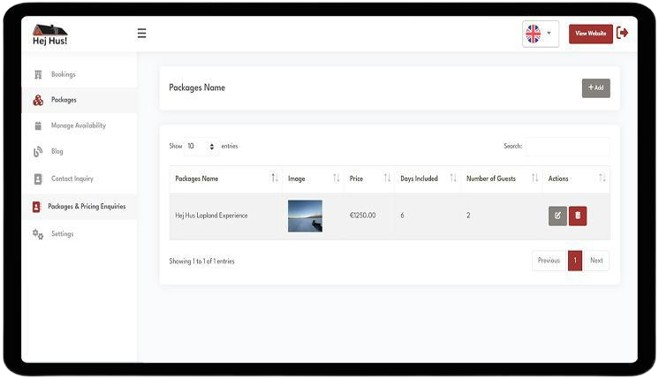The width and height of the screenshot is (659, 379).
Task: Go to page 1
Action: [x=575, y=261]
